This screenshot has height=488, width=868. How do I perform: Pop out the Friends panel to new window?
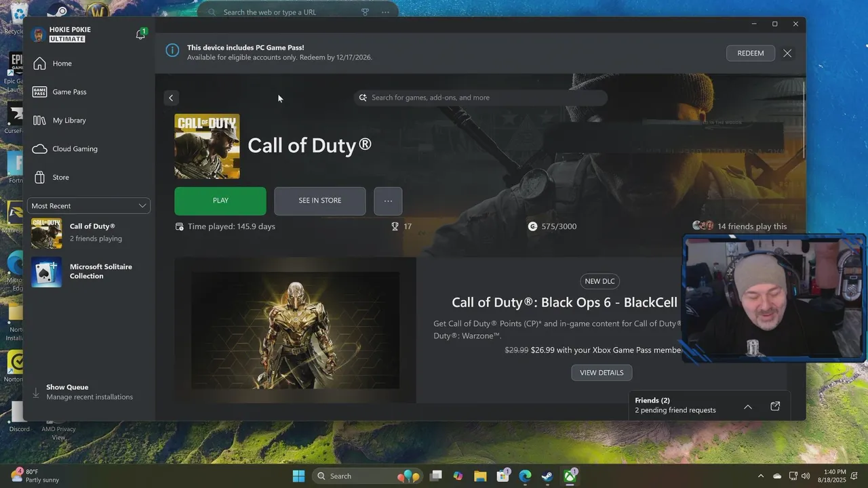[x=775, y=406]
